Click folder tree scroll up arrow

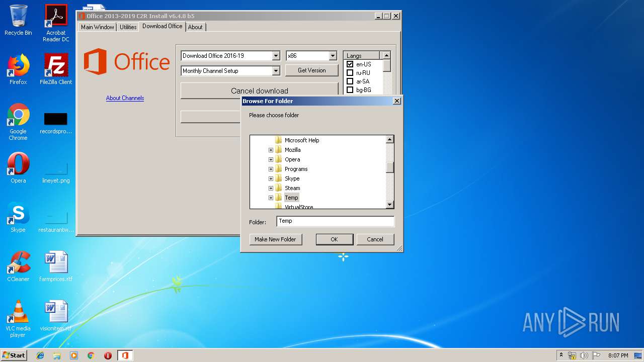pos(389,139)
